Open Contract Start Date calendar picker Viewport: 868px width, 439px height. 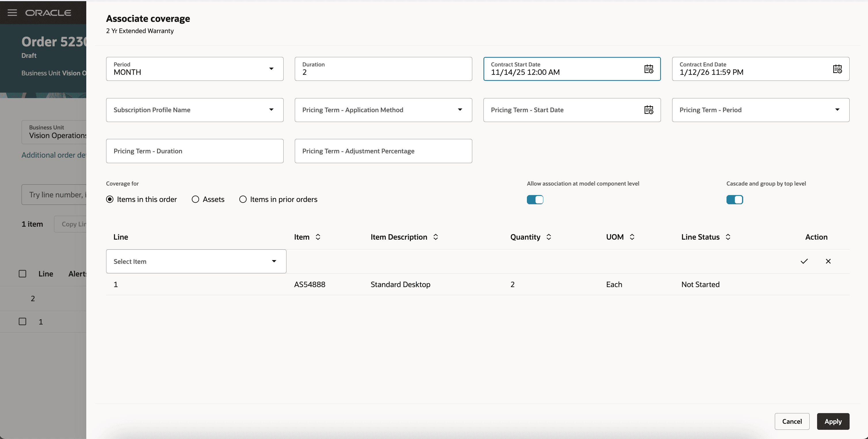pyautogui.click(x=648, y=69)
